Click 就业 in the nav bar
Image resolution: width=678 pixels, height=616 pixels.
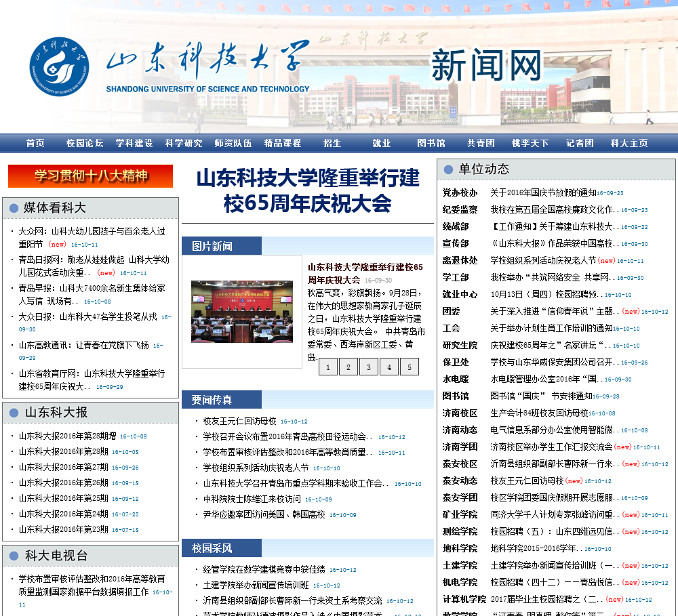coord(381,143)
